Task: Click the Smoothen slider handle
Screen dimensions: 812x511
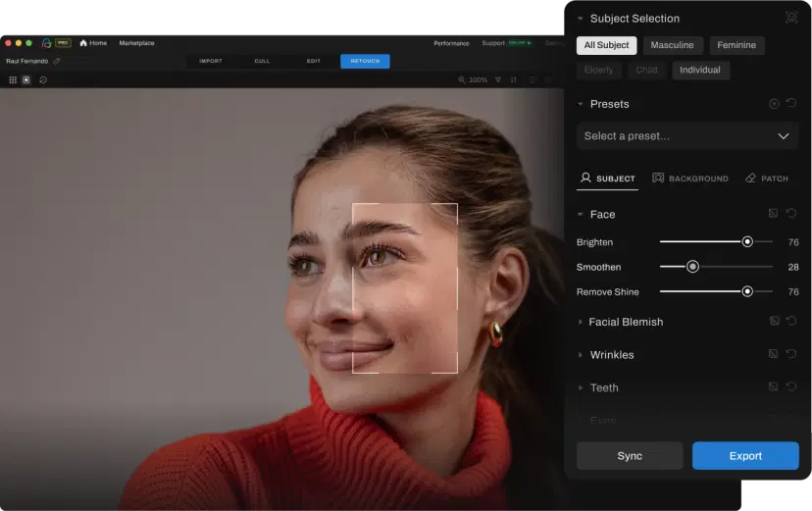Action: [x=692, y=267]
